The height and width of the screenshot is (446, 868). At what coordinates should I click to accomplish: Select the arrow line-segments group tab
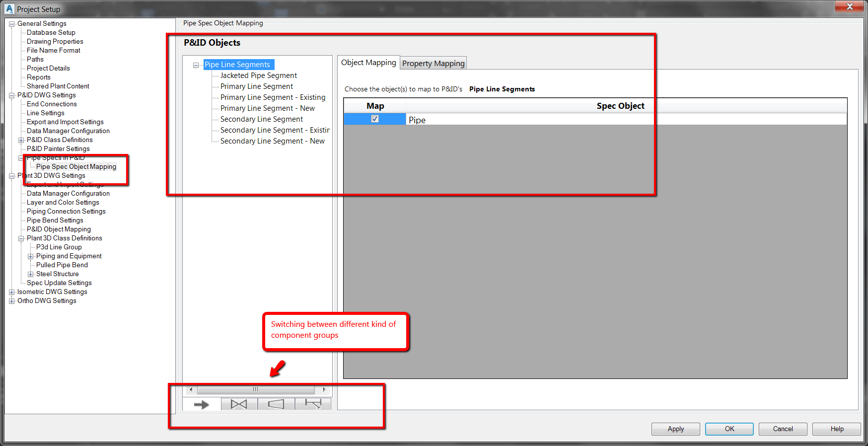pyautogui.click(x=202, y=404)
